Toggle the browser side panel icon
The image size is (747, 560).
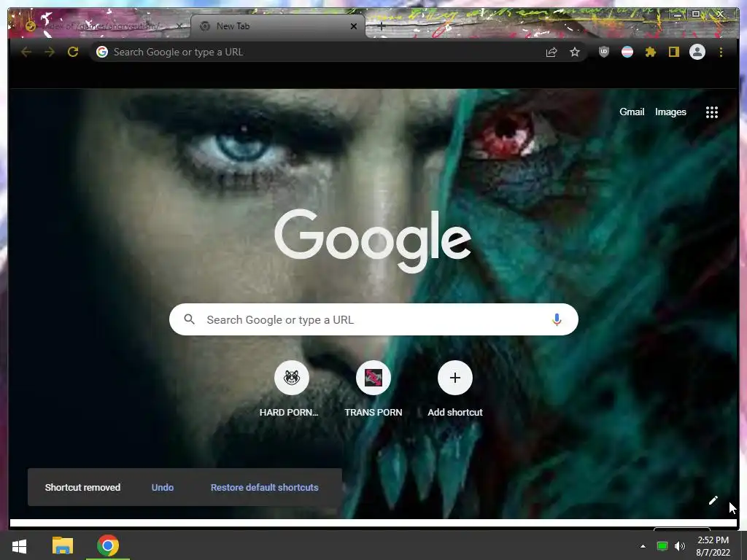[x=673, y=52]
